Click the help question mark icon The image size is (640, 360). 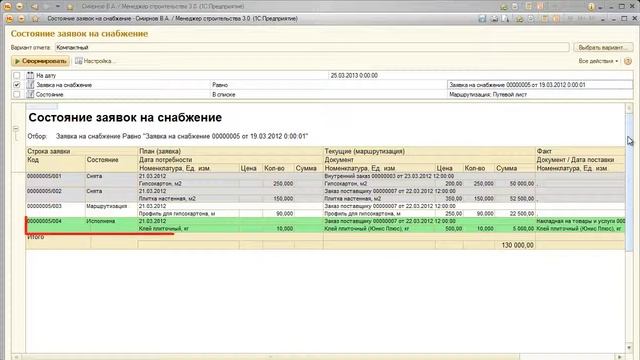click(628, 61)
